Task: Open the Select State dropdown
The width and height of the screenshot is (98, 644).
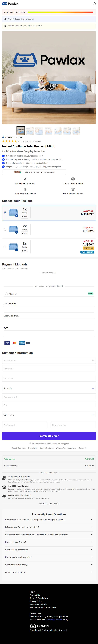Action: 49,415
